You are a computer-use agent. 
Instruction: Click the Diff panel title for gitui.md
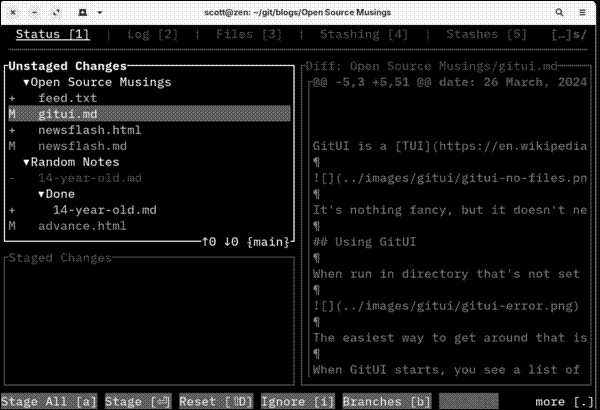pos(431,66)
